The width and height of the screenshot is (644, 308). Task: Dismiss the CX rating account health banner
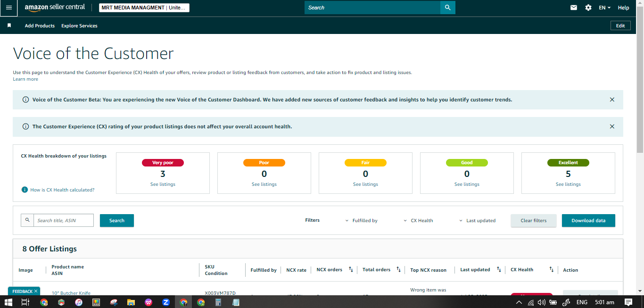(612, 126)
